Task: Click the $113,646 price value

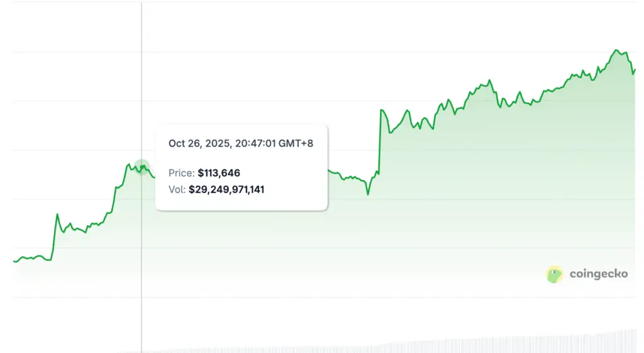Action: [219, 173]
